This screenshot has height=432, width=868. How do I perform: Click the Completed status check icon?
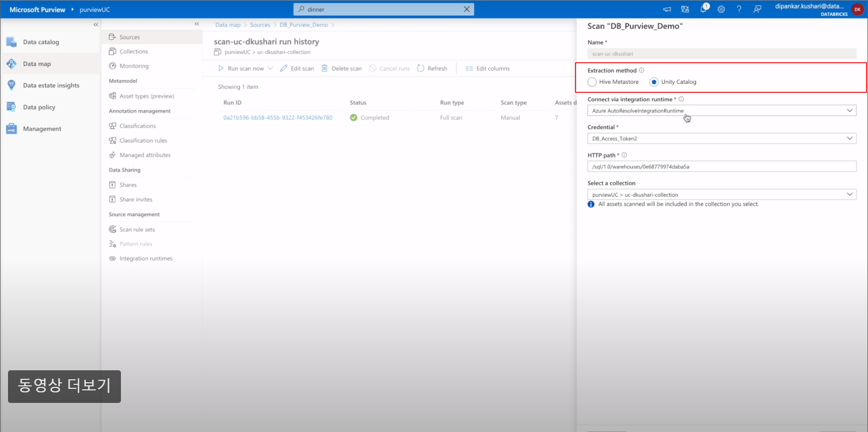pyautogui.click(x=354, y=117)
